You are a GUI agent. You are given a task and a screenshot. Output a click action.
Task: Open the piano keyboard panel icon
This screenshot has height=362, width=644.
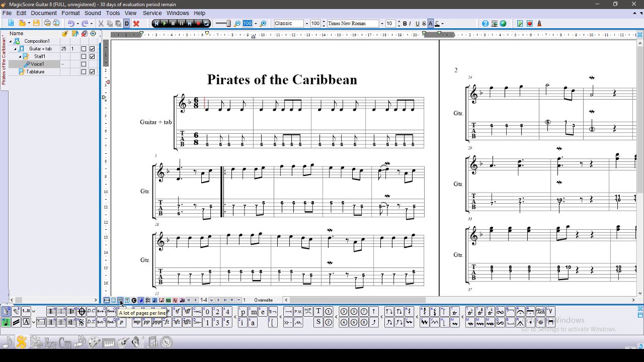click(109, 342)
